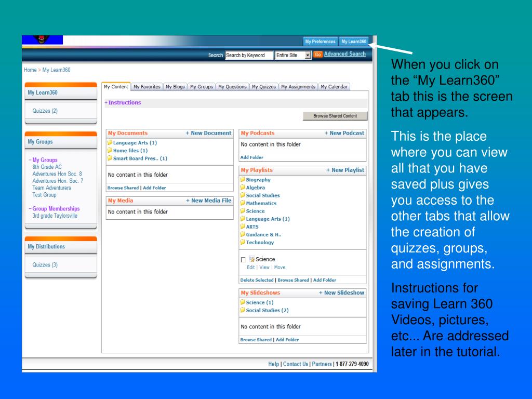Open the My Learn360 header tab
Viewport: 532px width, 399px height.
[x=354, y=42]
